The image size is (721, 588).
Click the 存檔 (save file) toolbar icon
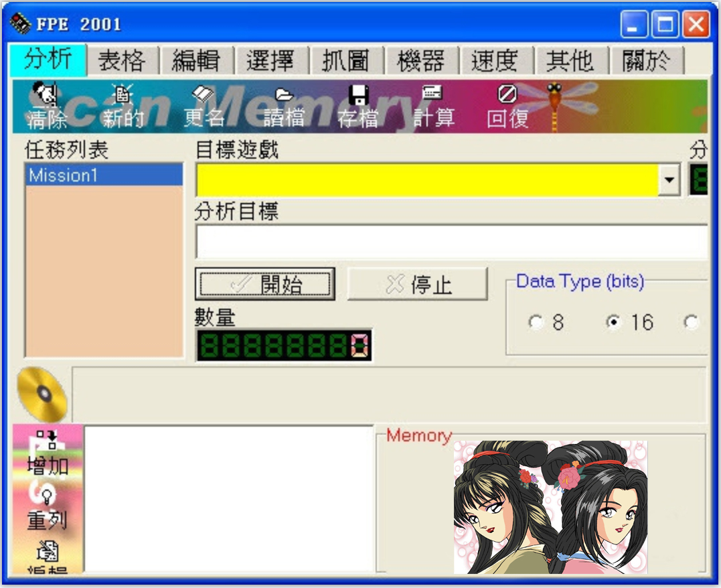(x=358, y=106)
